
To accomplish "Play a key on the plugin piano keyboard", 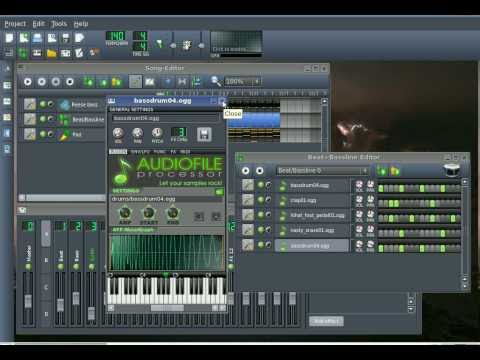I will [166, 290].
